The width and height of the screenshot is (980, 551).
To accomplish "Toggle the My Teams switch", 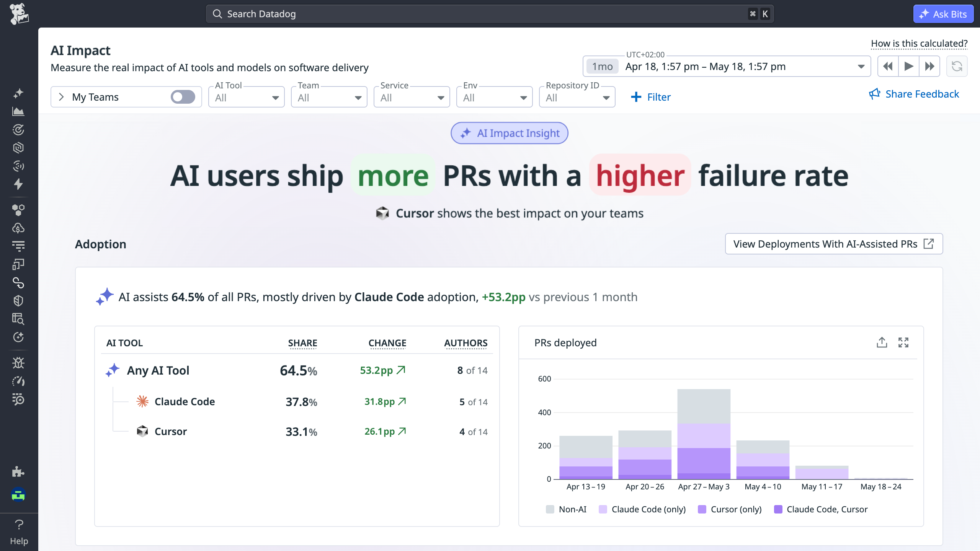I will pyautogui.click(x=183, y=97).
